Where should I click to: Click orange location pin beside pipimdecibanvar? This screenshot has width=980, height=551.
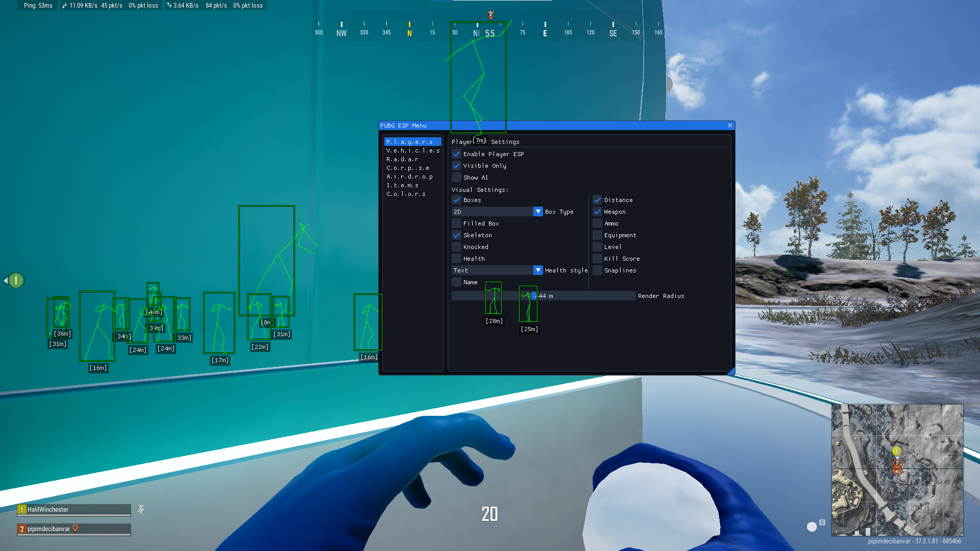point(76,529)
